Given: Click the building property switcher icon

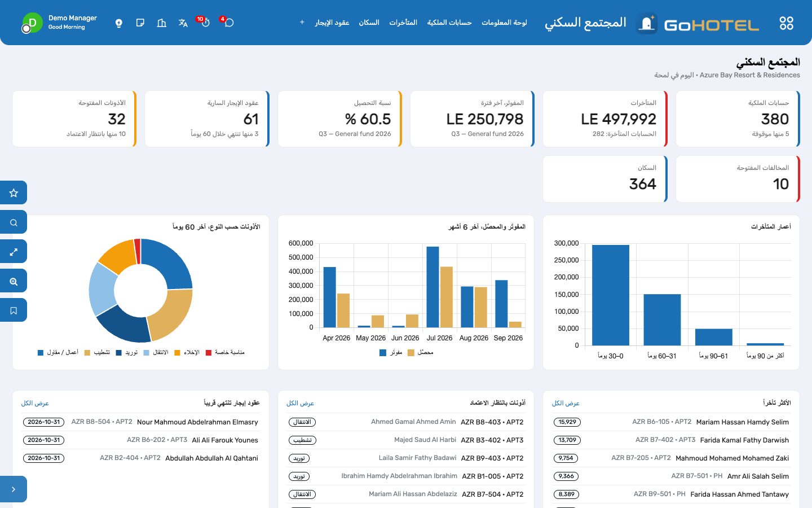Looking at the screenshot, I should point(162,23).
